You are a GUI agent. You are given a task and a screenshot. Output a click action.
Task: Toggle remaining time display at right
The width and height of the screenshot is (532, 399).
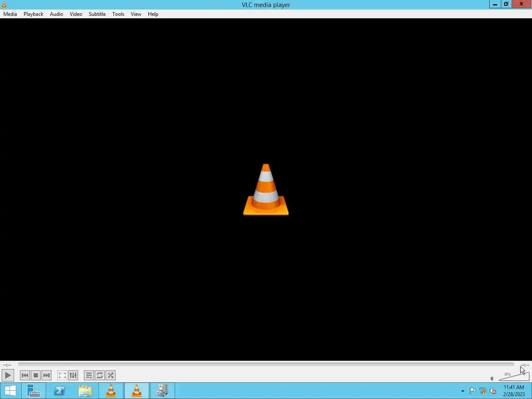coord(525,365)
